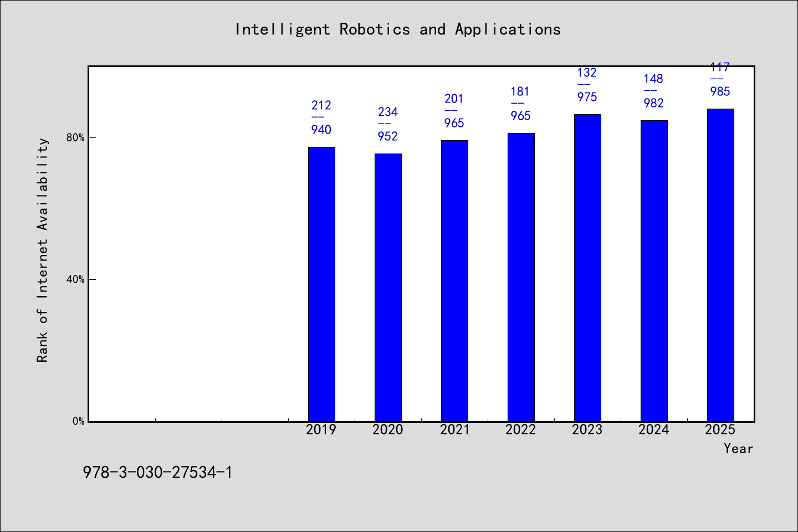Click the value 940 above the 2019 bar
Screen dimensions: 798x532
(x=321, y=130)
